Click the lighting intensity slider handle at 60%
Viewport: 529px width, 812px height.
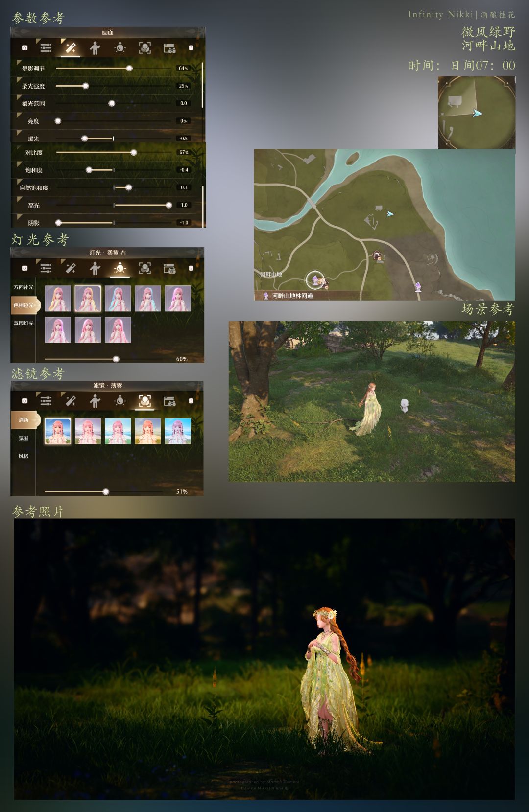[x=116, y=359]
